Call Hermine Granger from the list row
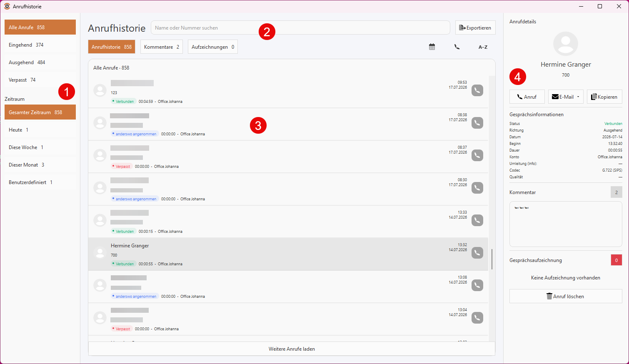 [477, 253]
